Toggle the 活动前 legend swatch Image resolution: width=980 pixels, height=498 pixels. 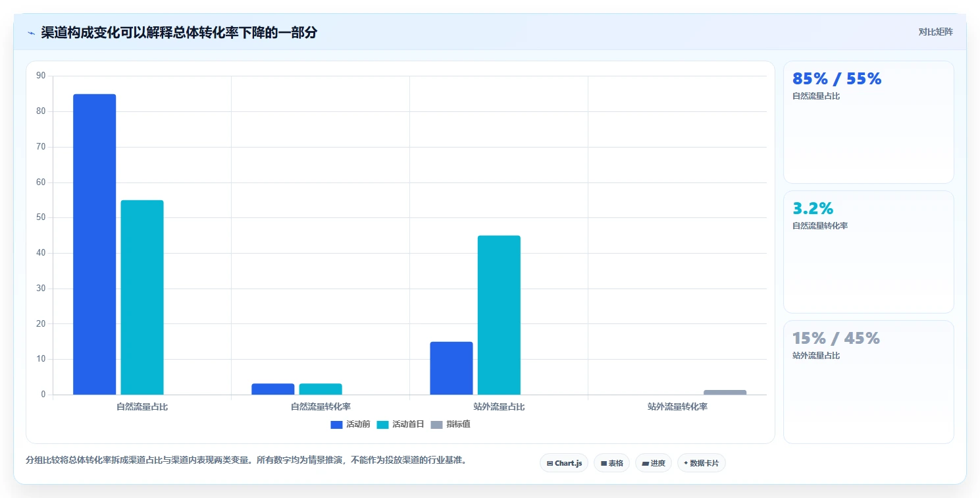pyautogui.click(x=337, y=425)
